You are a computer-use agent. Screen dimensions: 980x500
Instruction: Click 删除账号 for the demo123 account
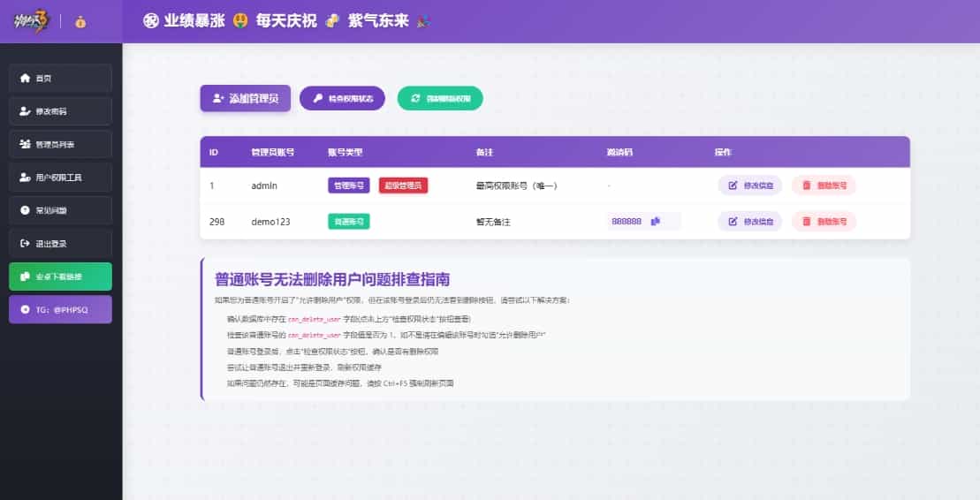(x=824, y=222)
